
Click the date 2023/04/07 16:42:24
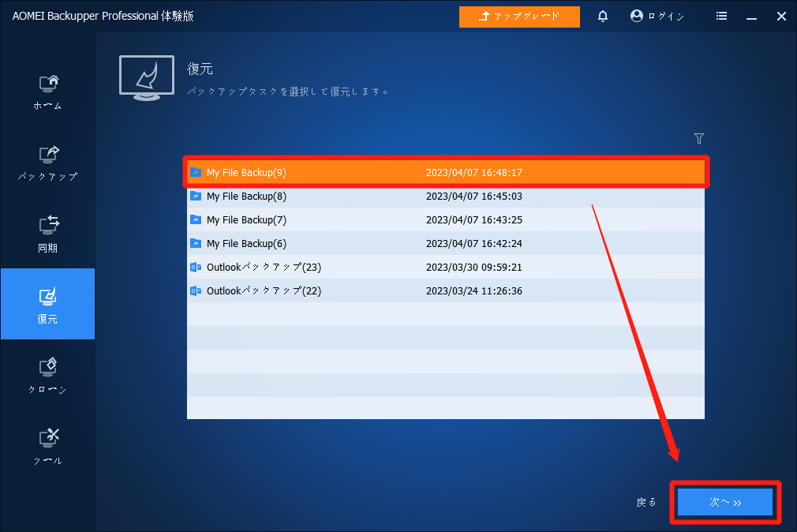click(473, 244)
